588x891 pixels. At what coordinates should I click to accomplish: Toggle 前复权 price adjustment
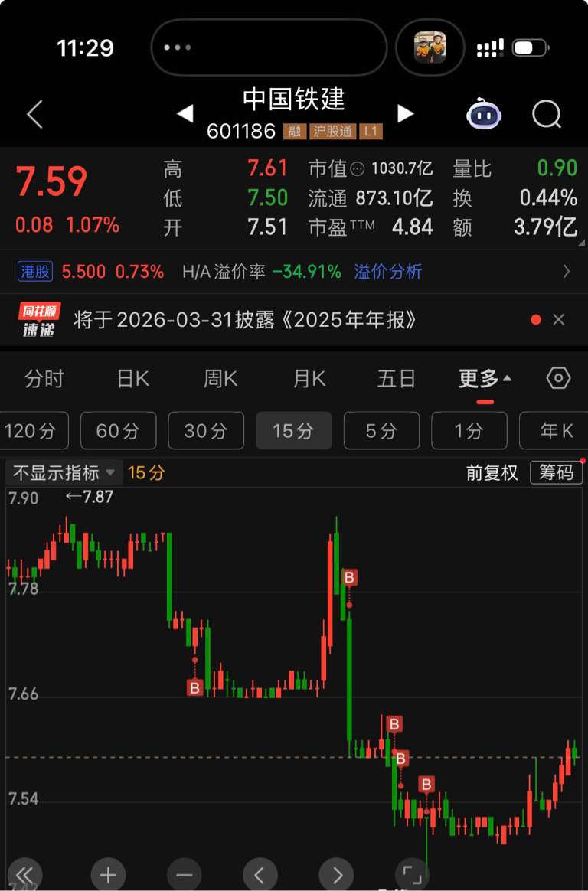[x=492, y=473]
